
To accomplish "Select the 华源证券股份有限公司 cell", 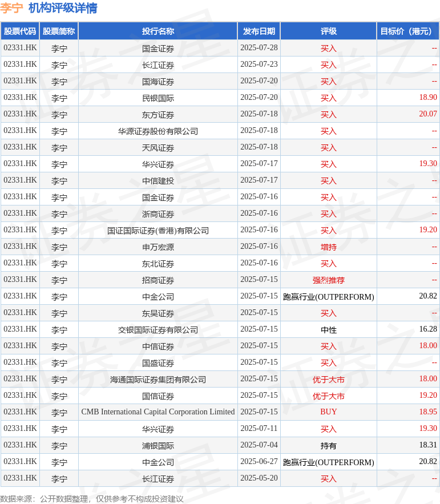I will pos(158,131).
